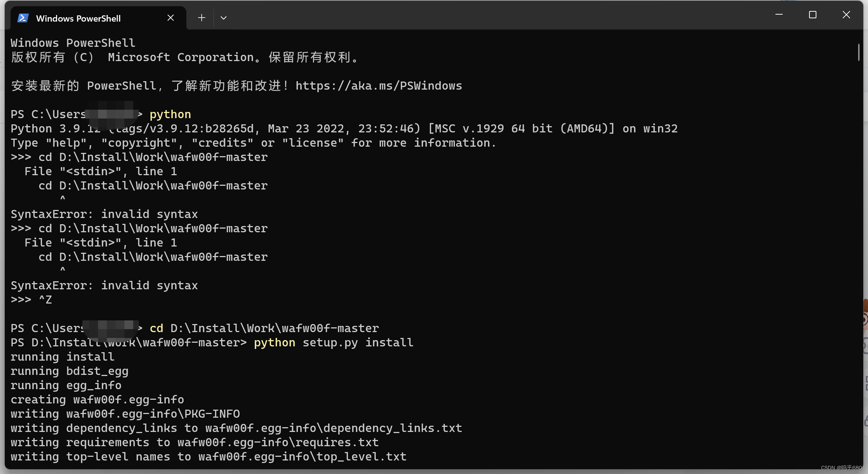Click the PowerShell icon on the tab
Screen dimensions: 868x474
(22, 18)
